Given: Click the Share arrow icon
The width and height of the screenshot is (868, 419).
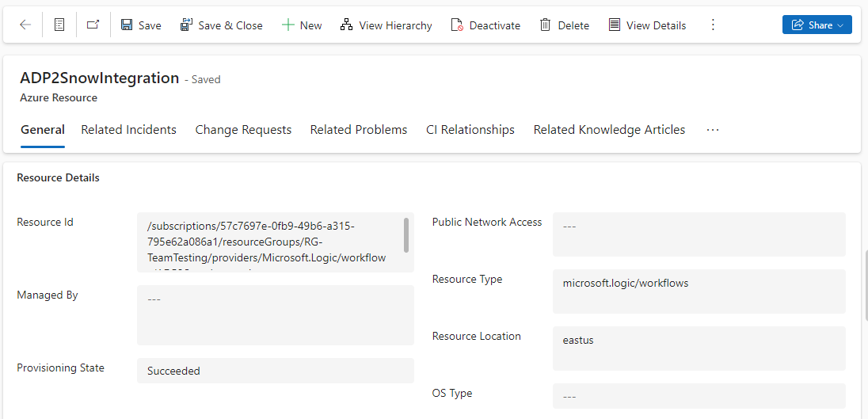Looking at the screenshot, I should coord(798,25).
